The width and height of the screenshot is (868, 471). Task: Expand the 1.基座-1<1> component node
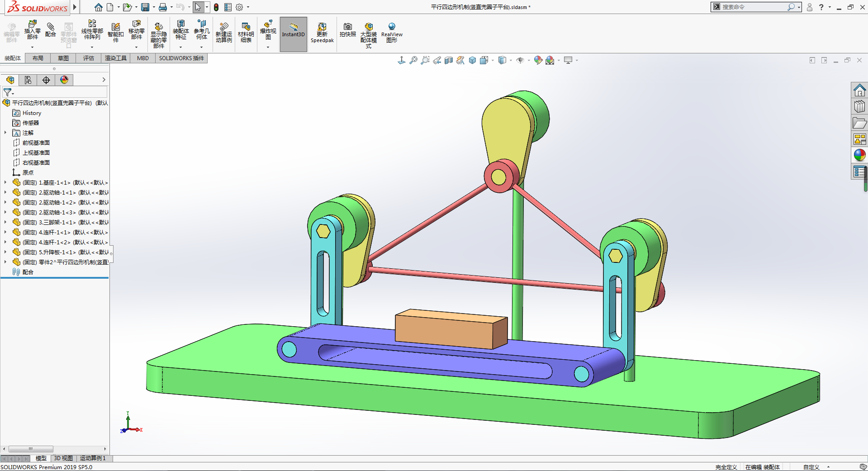pyautogui.click(x=5, y=182)
